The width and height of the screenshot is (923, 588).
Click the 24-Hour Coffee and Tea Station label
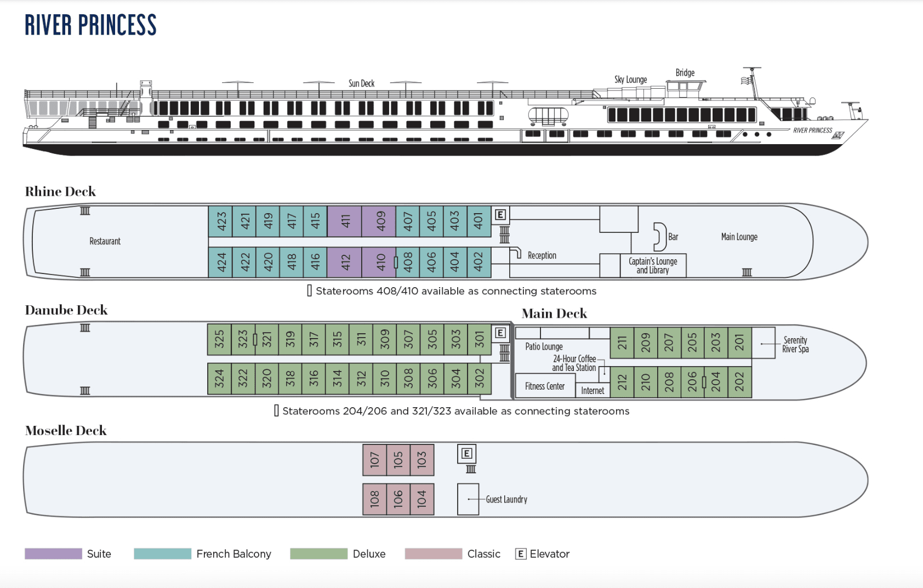pyautogui.click(x=574, y=363)
